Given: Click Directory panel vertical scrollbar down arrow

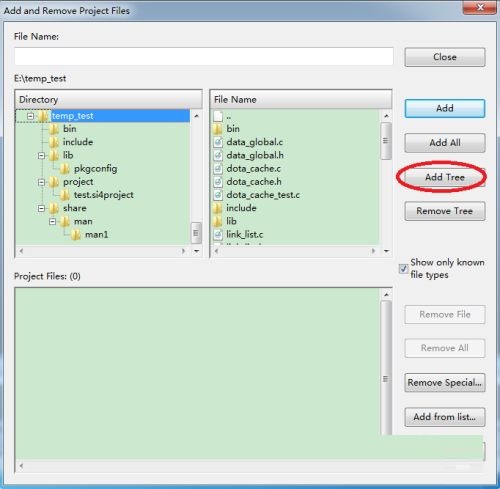Looking at the screenshot, I should click(196, 251).
